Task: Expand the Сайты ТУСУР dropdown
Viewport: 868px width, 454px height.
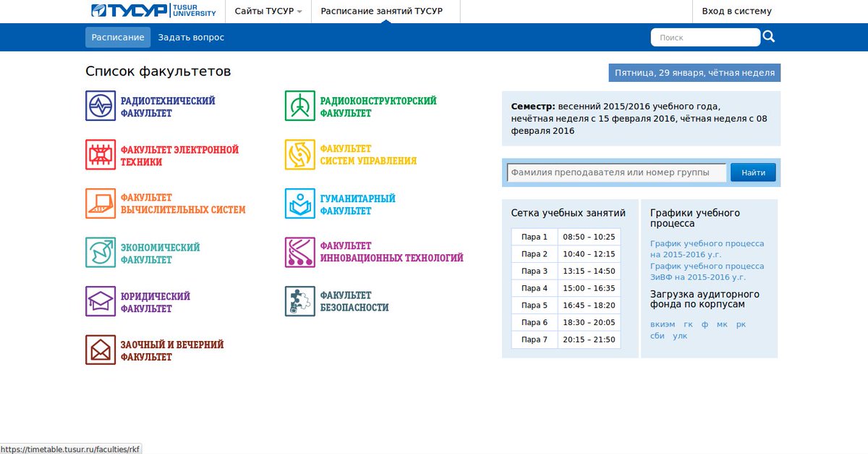Action: 268,11
